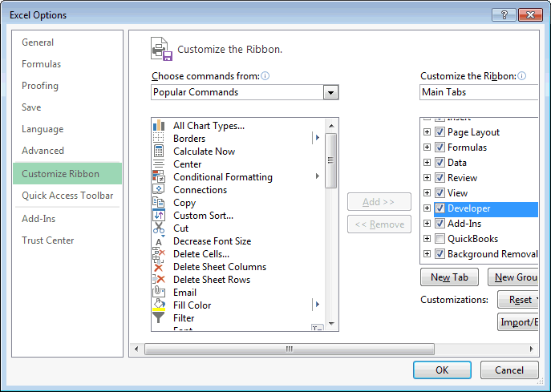This screenshot has height=392, width=551.
Task: Uncheck the View tab checkbox
Action: [440, 193]
